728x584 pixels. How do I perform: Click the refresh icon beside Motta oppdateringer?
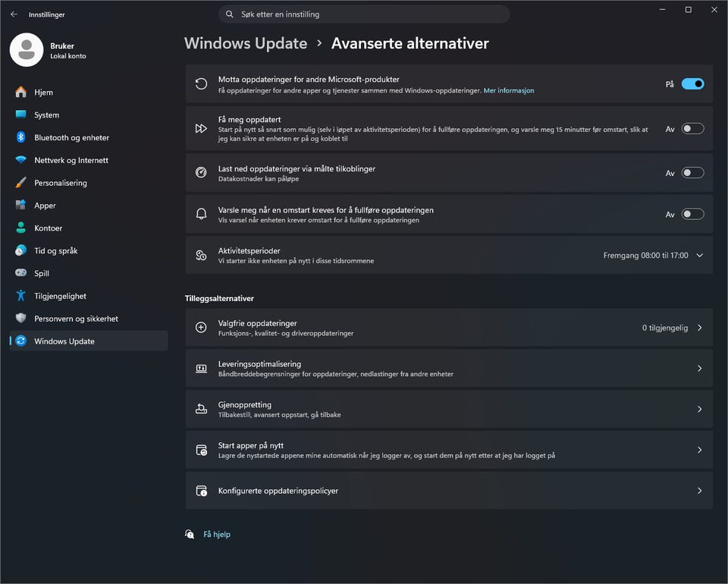201,84
